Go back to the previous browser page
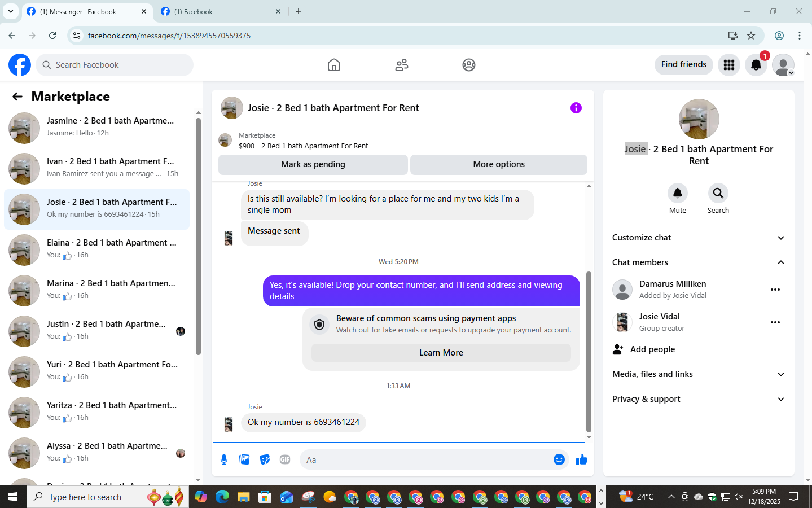This screenshot has width=812, height=508. (12, 36)
